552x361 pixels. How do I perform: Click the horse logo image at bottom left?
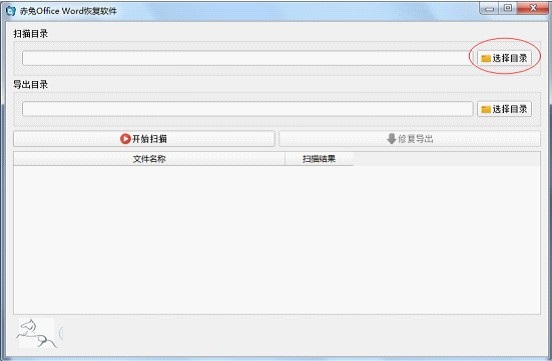[x=36, y=333]
